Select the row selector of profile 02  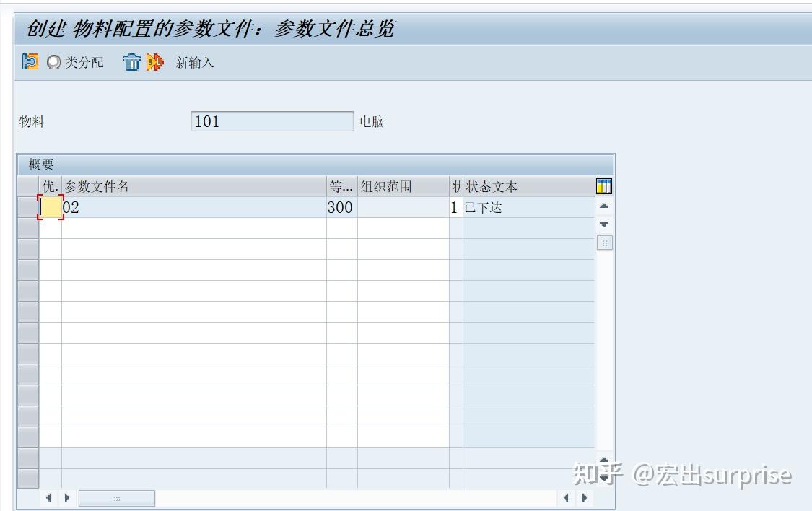29,208
